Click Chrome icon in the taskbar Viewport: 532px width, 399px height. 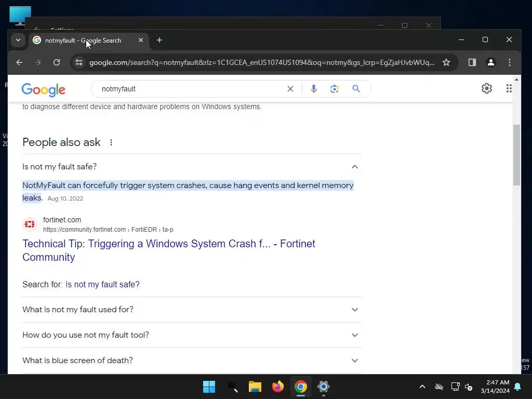[301, 387]
